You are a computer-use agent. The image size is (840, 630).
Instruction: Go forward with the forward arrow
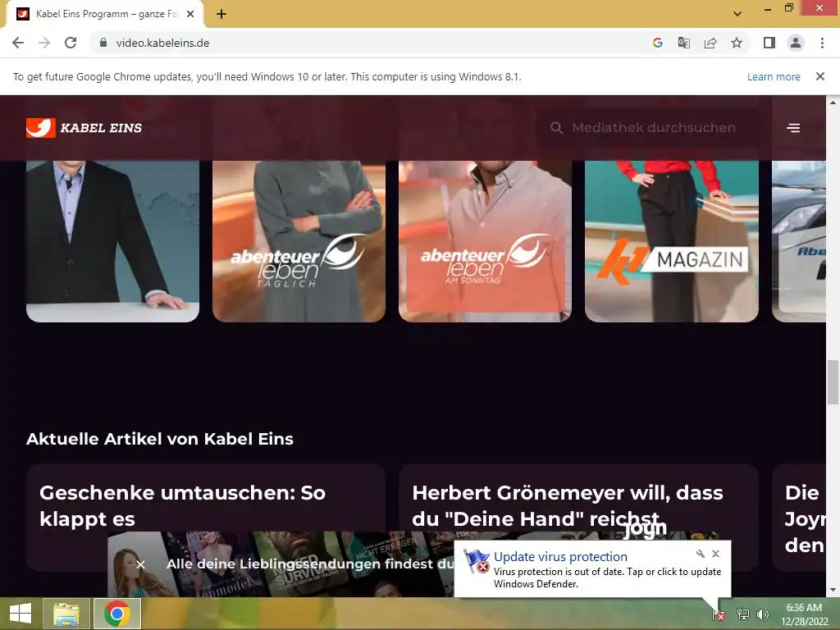tap(44, 43)
